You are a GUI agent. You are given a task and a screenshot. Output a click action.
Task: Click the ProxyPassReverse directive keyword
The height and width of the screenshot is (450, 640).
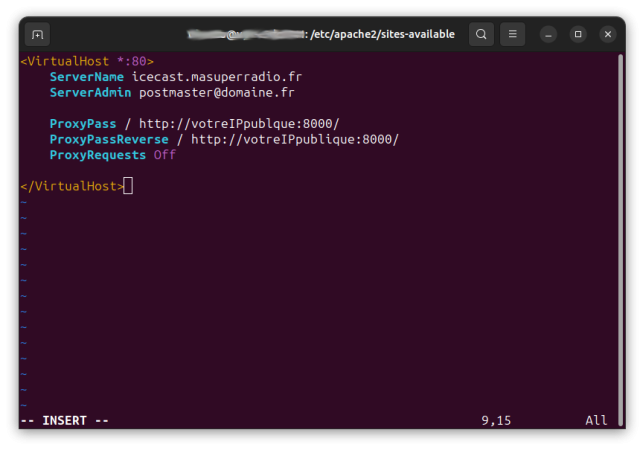[x=109, y=140]
